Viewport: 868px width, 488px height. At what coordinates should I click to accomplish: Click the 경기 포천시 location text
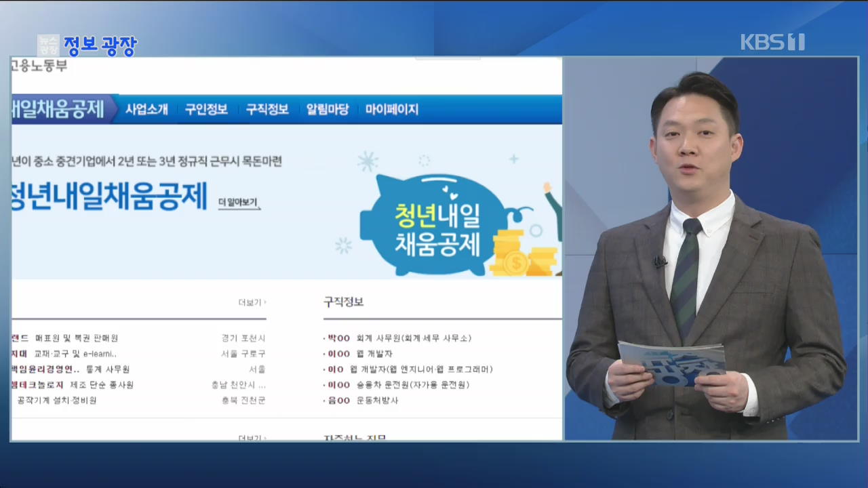point(243,338)
